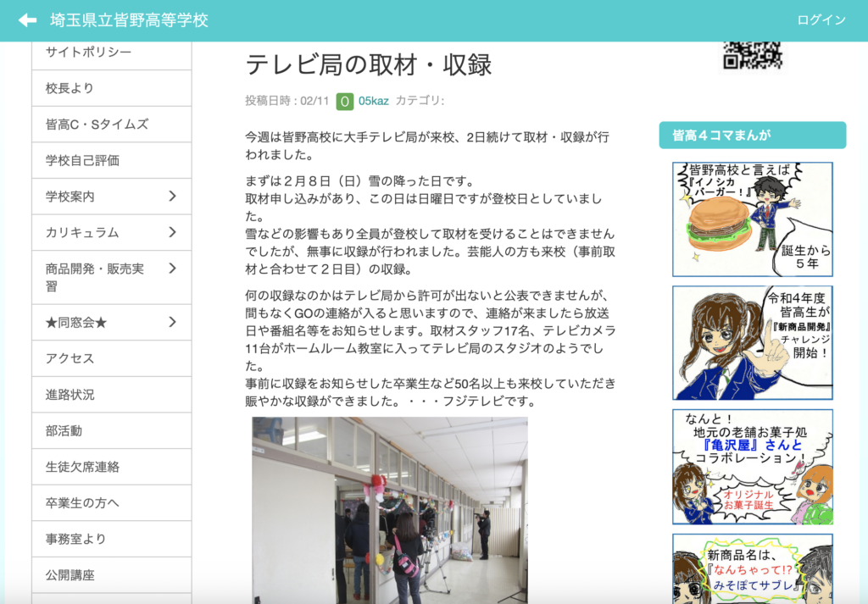The width and height of the screenshot is (868, 604).
Task: Open the 05kaz author link
Action: pyautogui.click(x=373, y=101)
